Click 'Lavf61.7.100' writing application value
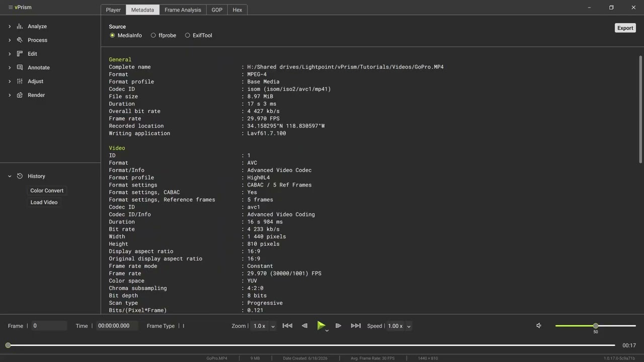Image resolution: width=644 pixels, height=362 pixels. coord(267,133)
